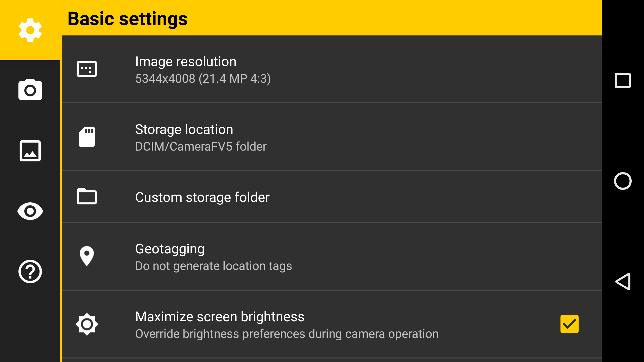Open the gear Basic settings tab

click(x=30, y=30)
